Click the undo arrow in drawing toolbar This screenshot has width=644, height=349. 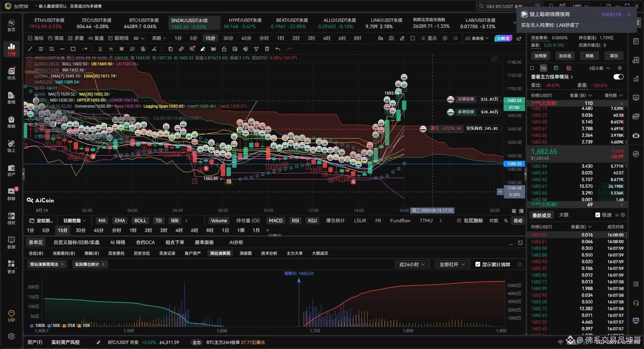pyautogui.click(x=278, y=49)
